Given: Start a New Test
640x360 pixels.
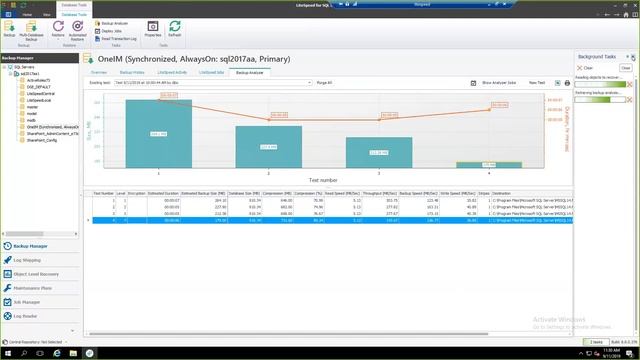Looking at the screenshot, I should pyautogui.click(x=537, y=83).
